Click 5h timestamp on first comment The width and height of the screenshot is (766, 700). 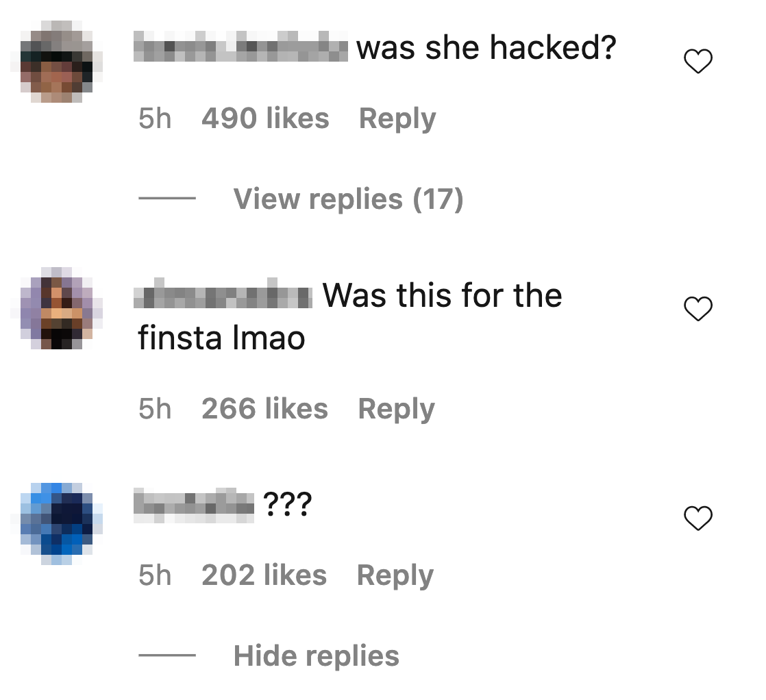[x=155, y=118]
